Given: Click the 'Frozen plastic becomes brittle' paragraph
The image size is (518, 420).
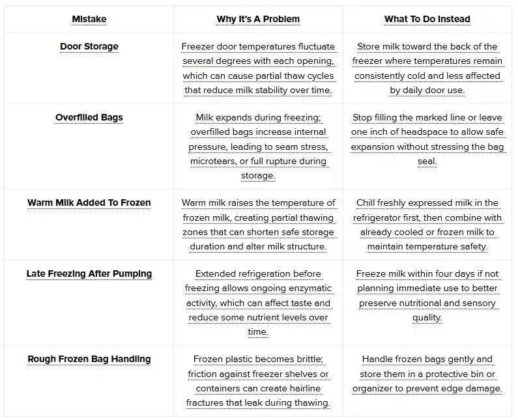Looking at the screenshot, I should coord(258,381).
